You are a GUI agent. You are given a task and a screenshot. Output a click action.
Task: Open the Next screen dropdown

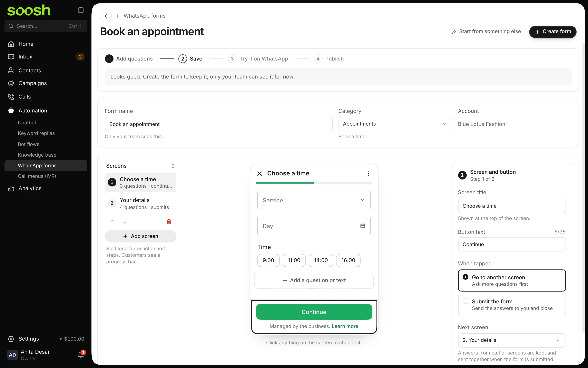pyautogui.click(x=512, y=340)
